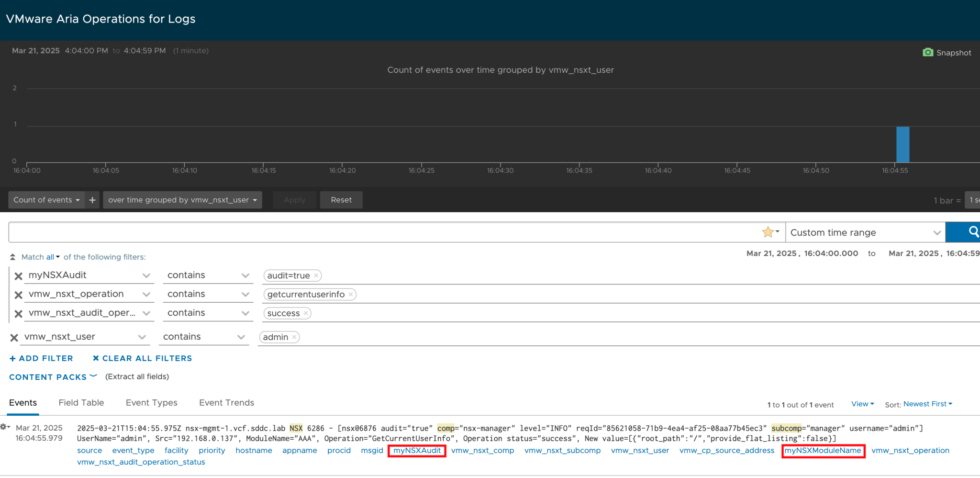Open the gear icon on the event row
The height and width of the screenshot is (478, 980).
pos(5,427)
